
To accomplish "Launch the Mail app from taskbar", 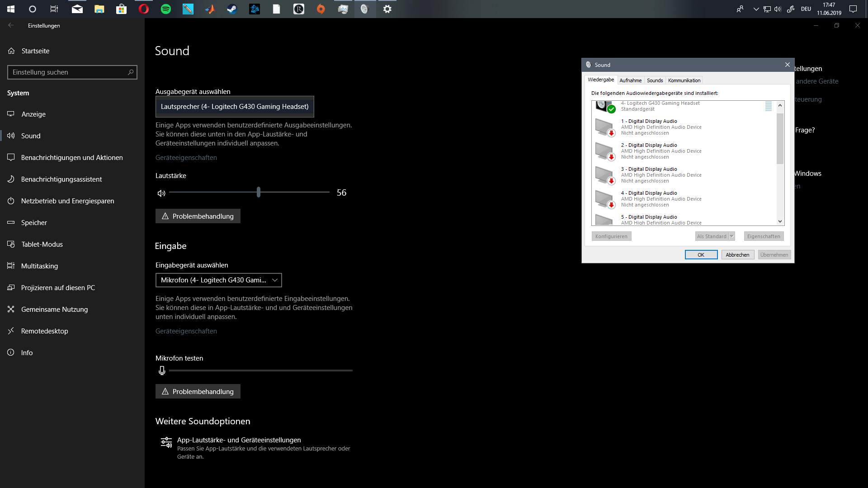I will point(77,9).
